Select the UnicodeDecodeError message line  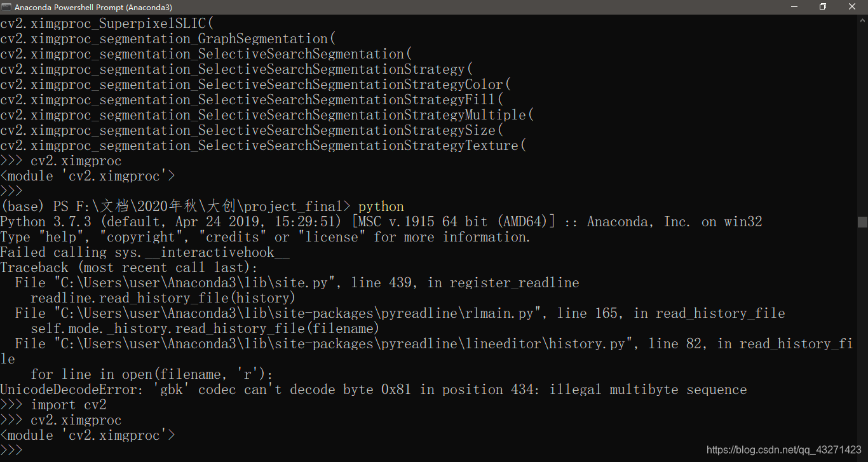[x=374, y=389]
